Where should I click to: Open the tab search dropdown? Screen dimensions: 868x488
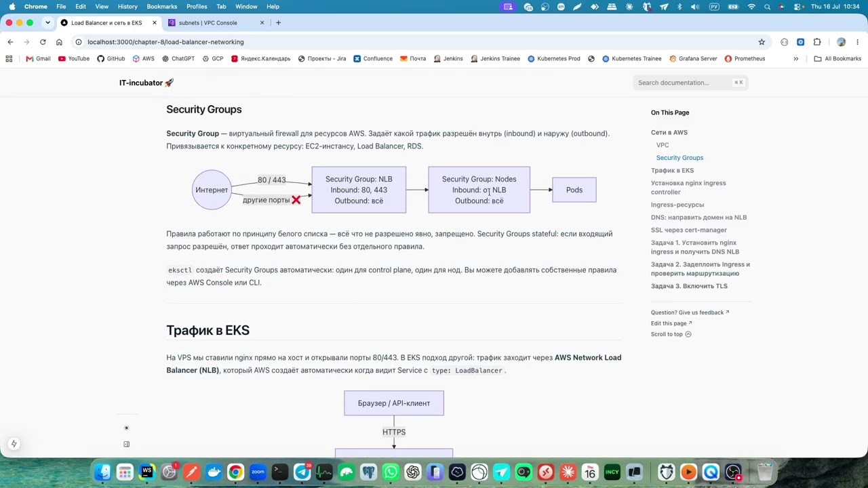pos(47,22)
